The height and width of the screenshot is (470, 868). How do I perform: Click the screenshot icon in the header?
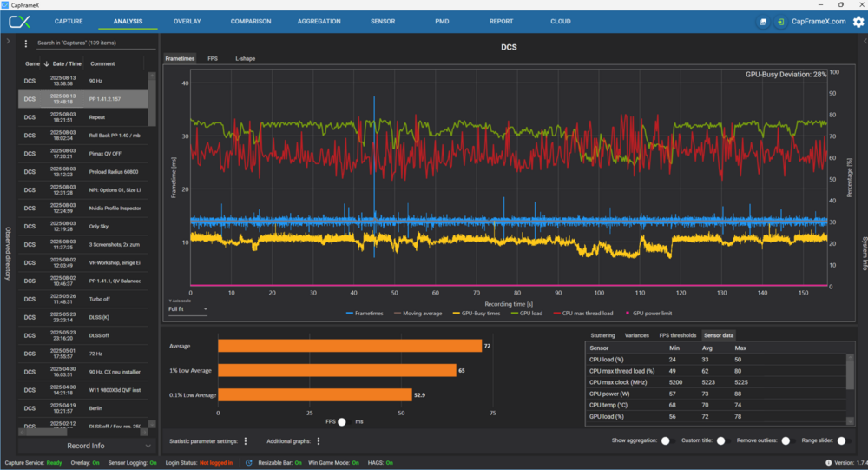pyautogui.click(x=763, y=21)
